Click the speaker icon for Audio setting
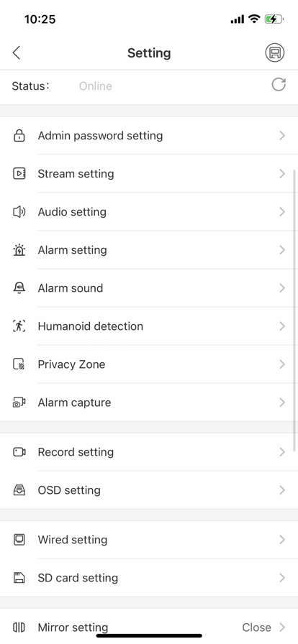This screenshot has height=644, width=298. (x=19, y=212)
